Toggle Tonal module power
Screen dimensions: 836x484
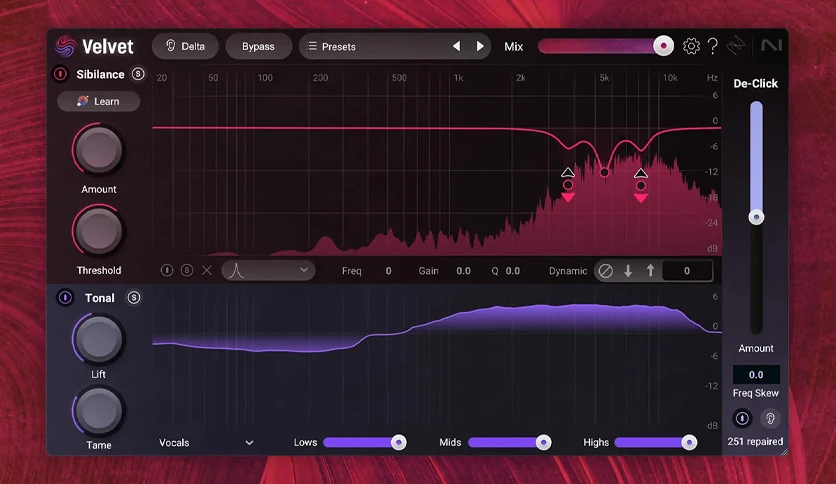coord(65,297)
